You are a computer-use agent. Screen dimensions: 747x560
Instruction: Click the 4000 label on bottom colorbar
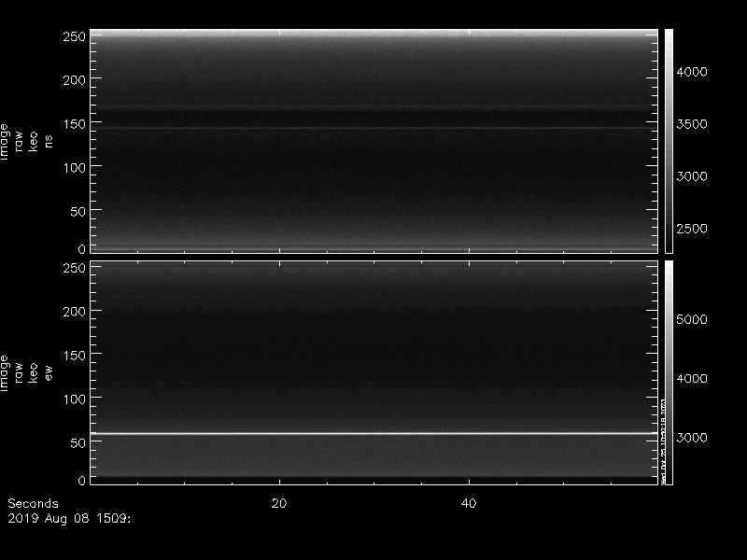pos(692,378)
